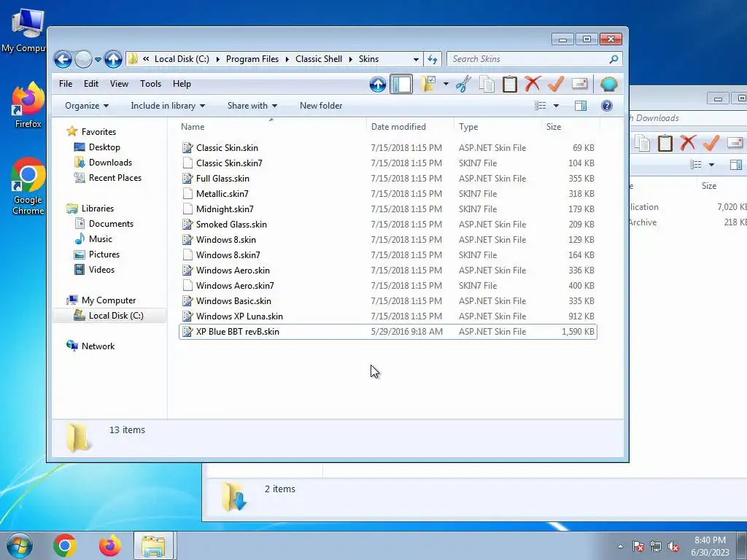Open the Edit menu
The width and height of the screenshot is (747, 560).
point(91,84)
